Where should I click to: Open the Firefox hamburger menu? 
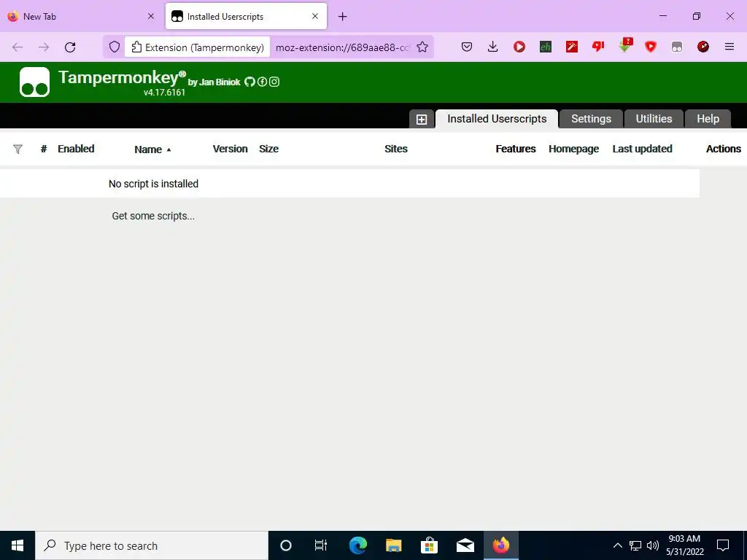point(729,47)
